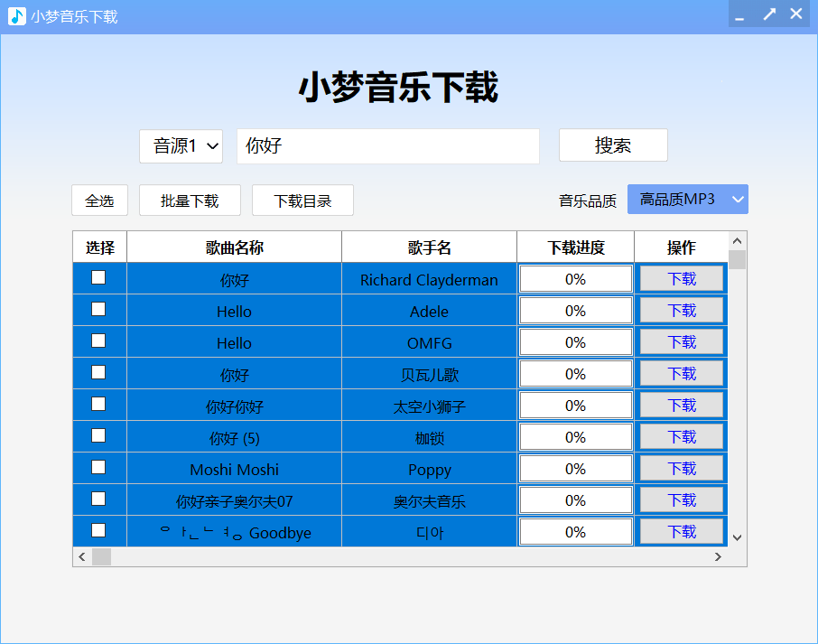This screenshot has height=644, width=818.
Task: Open the 下载目录 download directory
Action: (x=302, y=200)
